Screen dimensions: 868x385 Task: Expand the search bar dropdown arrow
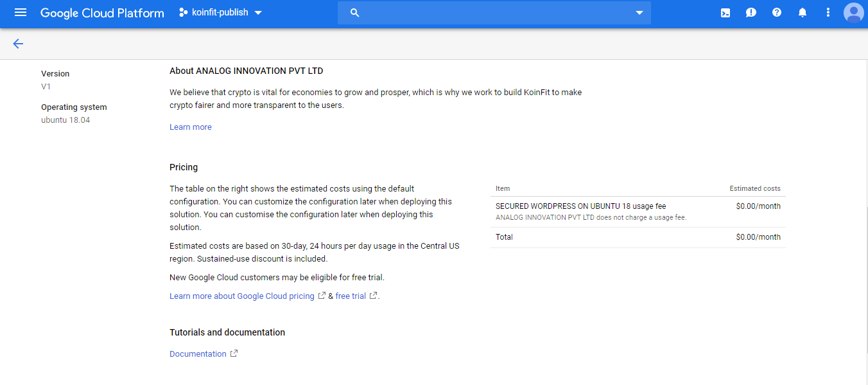[x=639, y=13]
